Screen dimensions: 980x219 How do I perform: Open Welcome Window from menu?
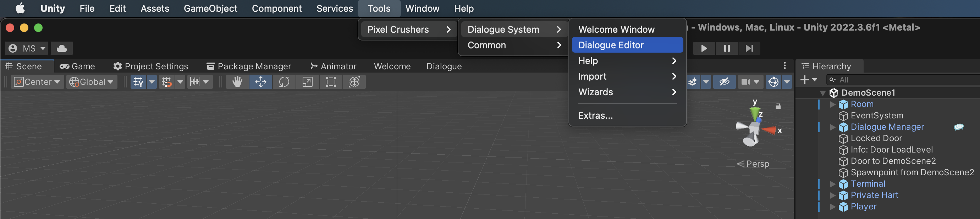click(x=627, y=29)
